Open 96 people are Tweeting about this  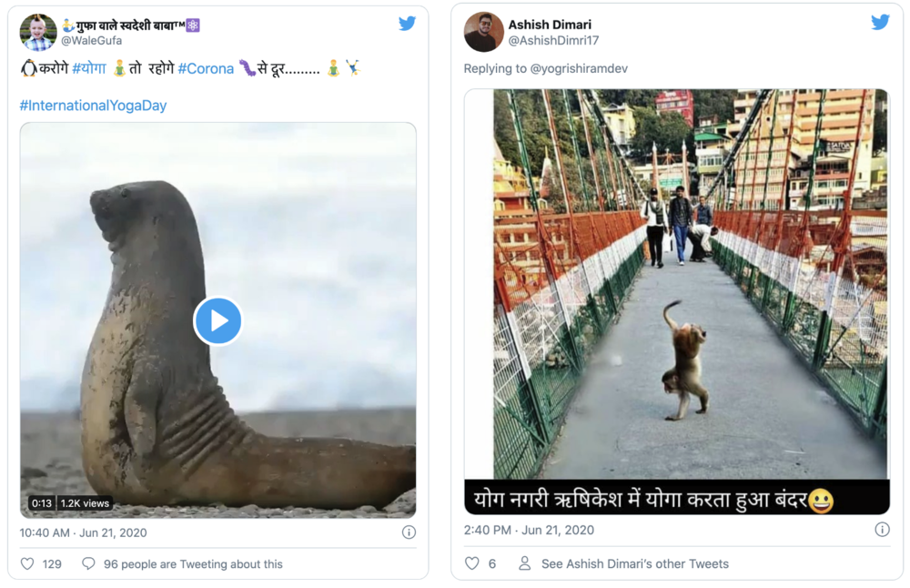tap(193, 564)
